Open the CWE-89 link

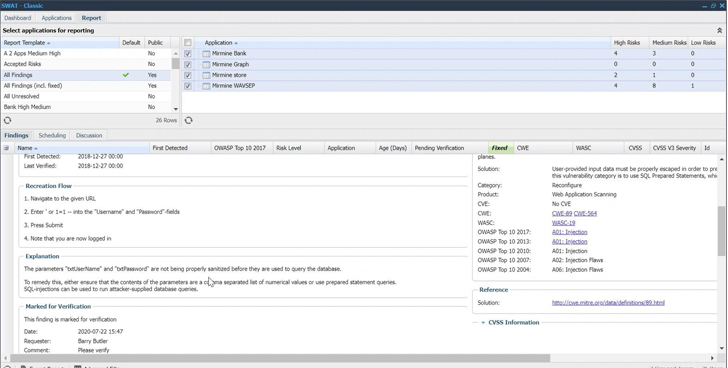tap(562, 213)
